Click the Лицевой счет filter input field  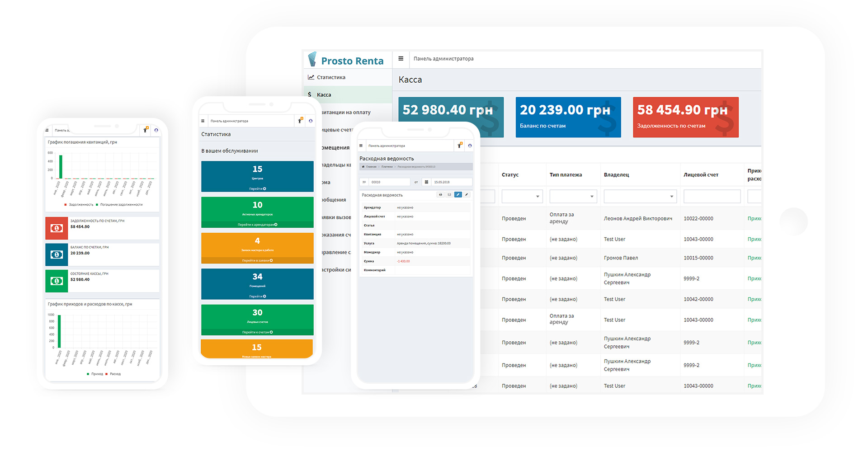tap(712, 196)
